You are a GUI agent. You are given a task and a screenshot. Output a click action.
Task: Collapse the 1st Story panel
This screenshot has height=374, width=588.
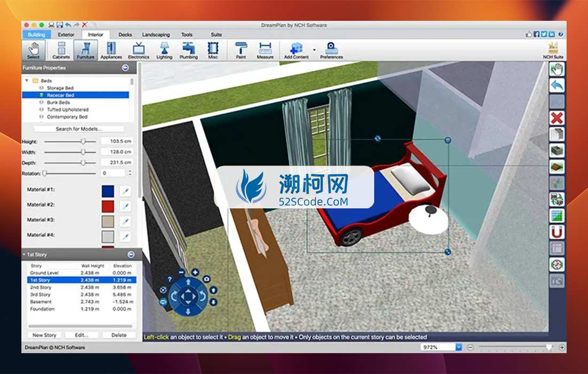point(131,254)
